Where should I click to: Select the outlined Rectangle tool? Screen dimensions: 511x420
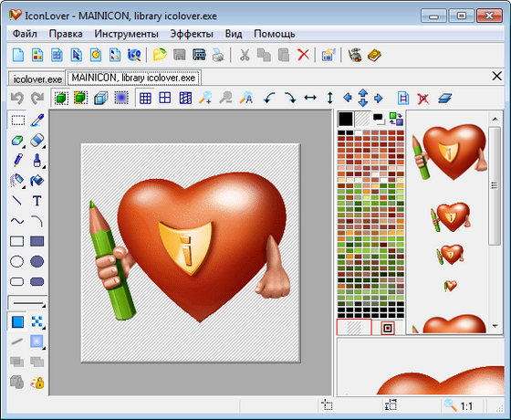pyautogui.click(x=17, y=241)
